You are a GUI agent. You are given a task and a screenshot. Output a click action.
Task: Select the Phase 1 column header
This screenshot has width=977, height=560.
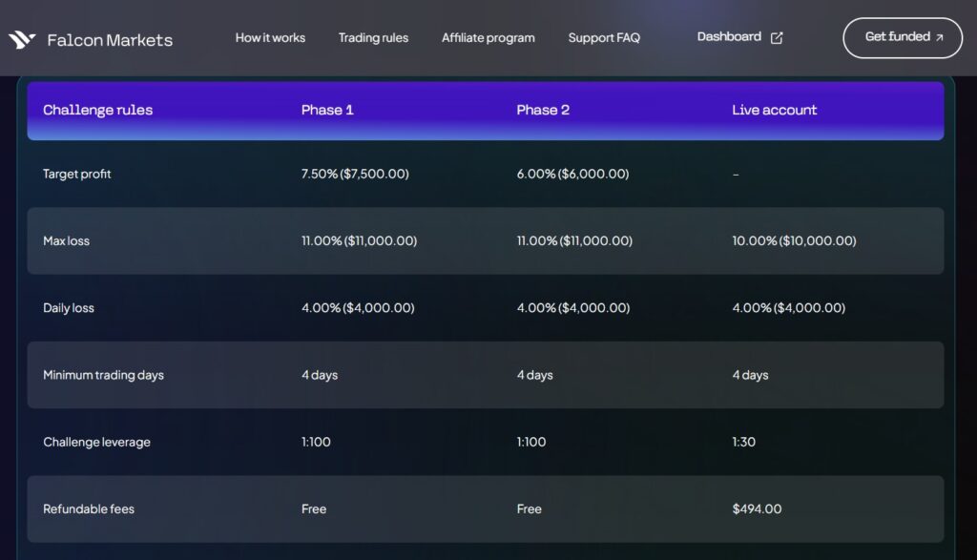(x=327, y=110)
